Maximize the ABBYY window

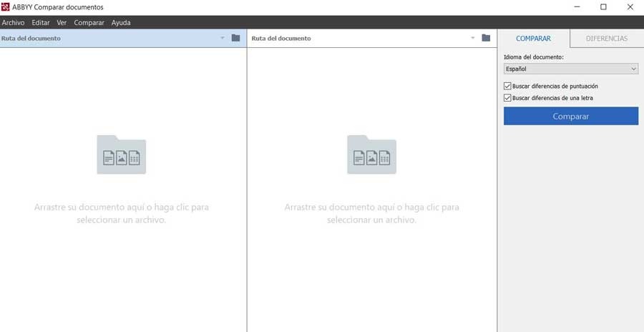coord(603,7)
